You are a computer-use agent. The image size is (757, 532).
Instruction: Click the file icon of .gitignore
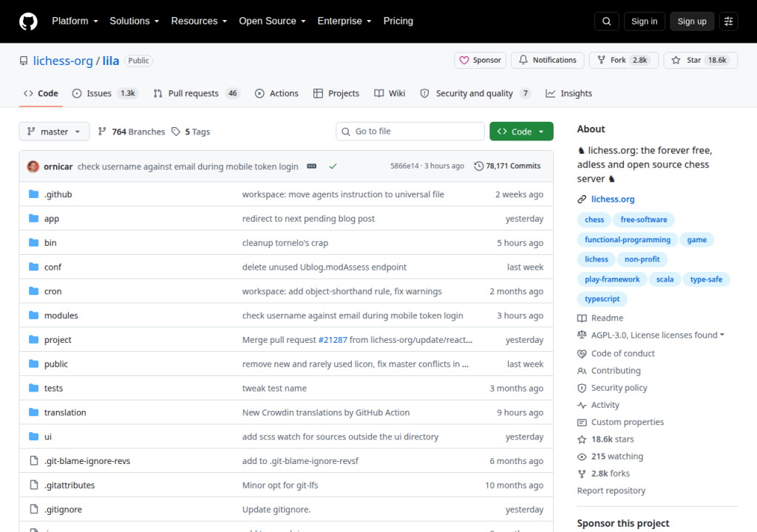(x=34, y=509)
